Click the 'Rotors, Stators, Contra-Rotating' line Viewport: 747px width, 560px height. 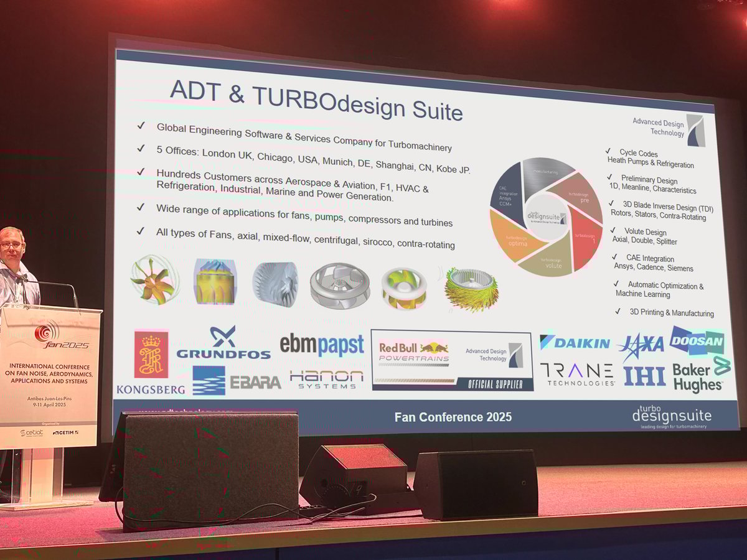pos(659,216)
